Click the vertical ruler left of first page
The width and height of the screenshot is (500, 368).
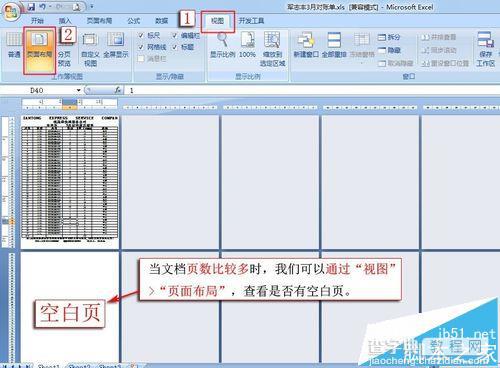point(8,182)
